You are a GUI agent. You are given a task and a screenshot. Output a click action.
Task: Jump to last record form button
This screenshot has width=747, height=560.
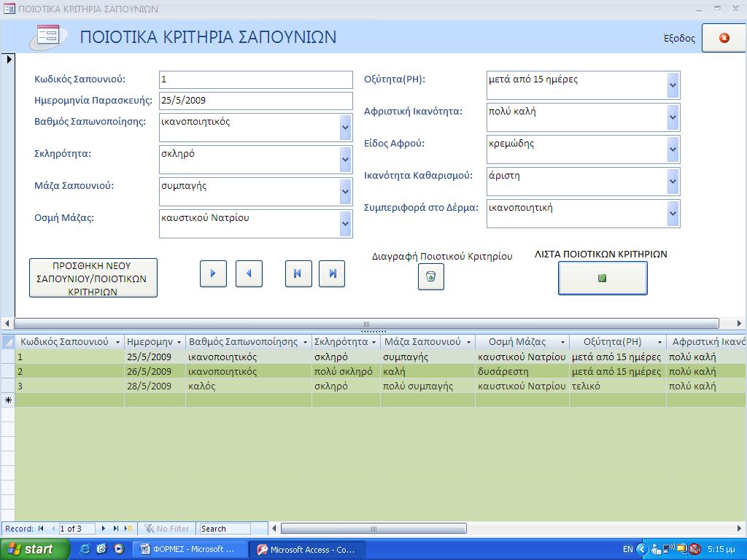pyautogui.click(x=332, y=274)
